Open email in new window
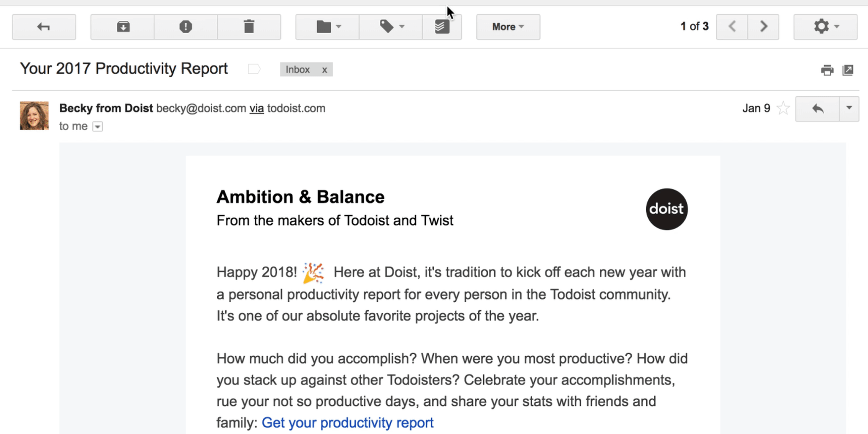Image resolution: width=868 pixels, height=434 pixels. [848, 70]
